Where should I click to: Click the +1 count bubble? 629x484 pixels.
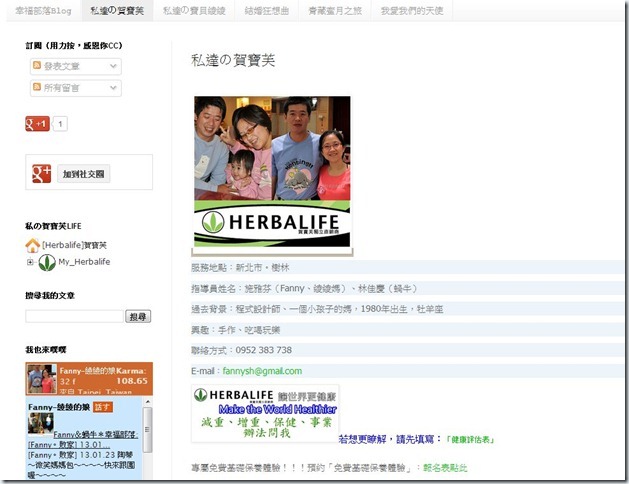tap(60, 124)
